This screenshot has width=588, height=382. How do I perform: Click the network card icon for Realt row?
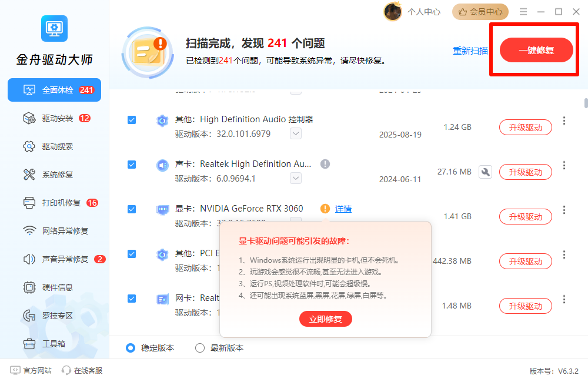coord(162,299)
